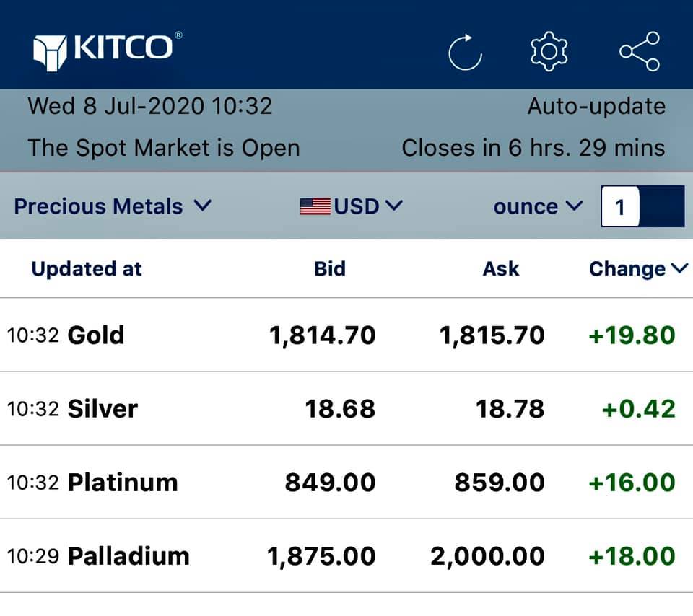Open the Change column dropdown
This screenshot has height=616, width=693.
pyautogui.click(x=638, y=269)
